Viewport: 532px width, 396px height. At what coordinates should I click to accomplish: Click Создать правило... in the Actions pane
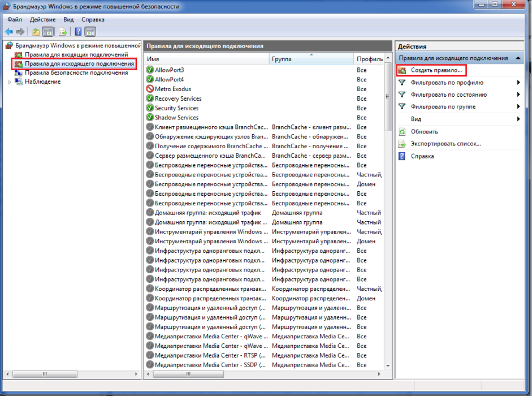click(x=436, y=70)
